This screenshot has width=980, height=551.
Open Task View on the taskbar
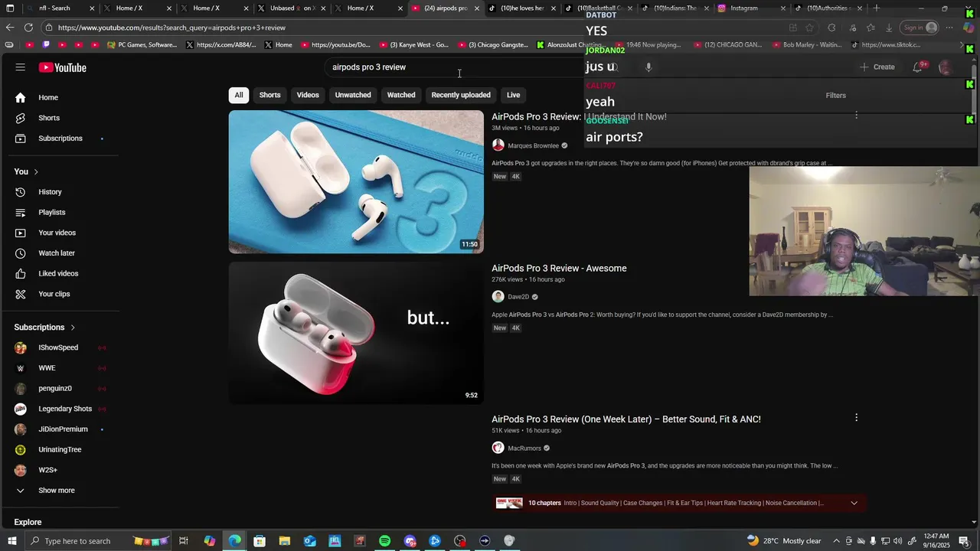pyautogui.click(x=184, y=541)
